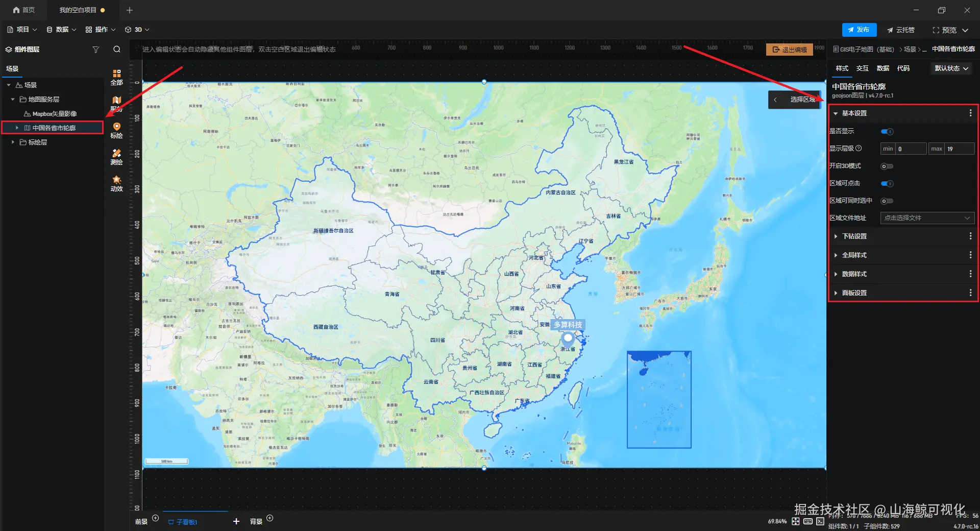Toggle the 是否显示 switch

(887, 132)
